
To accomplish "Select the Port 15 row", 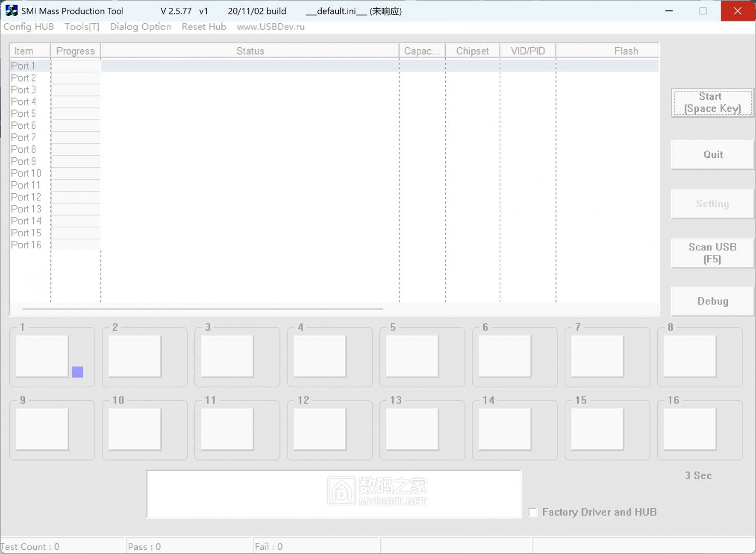I will pyautogui.click(x=334, y=233).
